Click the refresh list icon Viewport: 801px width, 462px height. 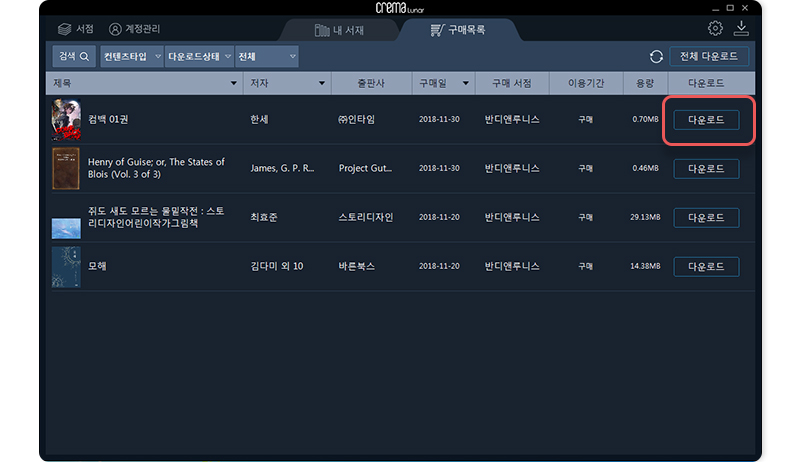tap(656, 57)
